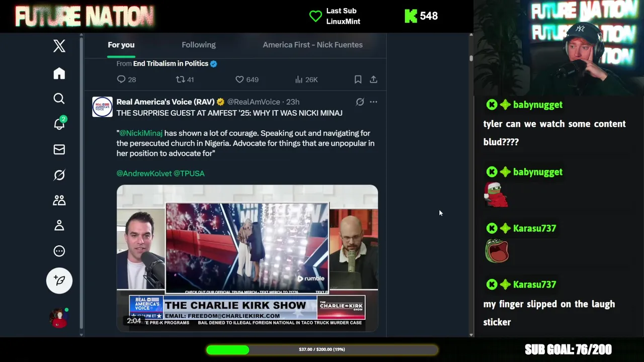Open Explore search magnifier icon
Image resolution: width=644 pixels, height=362 pixels.
point(59,99)
